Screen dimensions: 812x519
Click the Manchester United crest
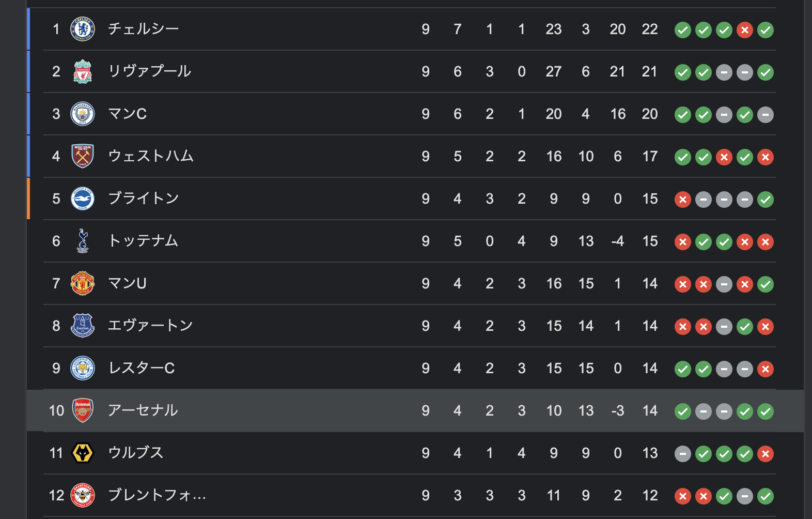pyautogui.click(x=83, y=283)
